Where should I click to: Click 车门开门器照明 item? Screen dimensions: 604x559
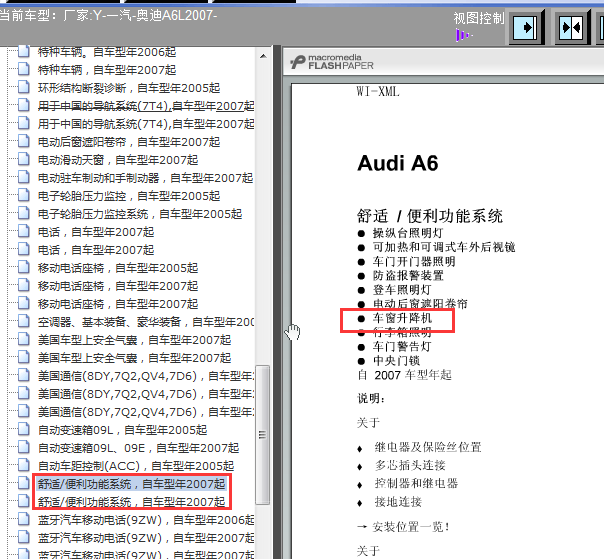414,261
